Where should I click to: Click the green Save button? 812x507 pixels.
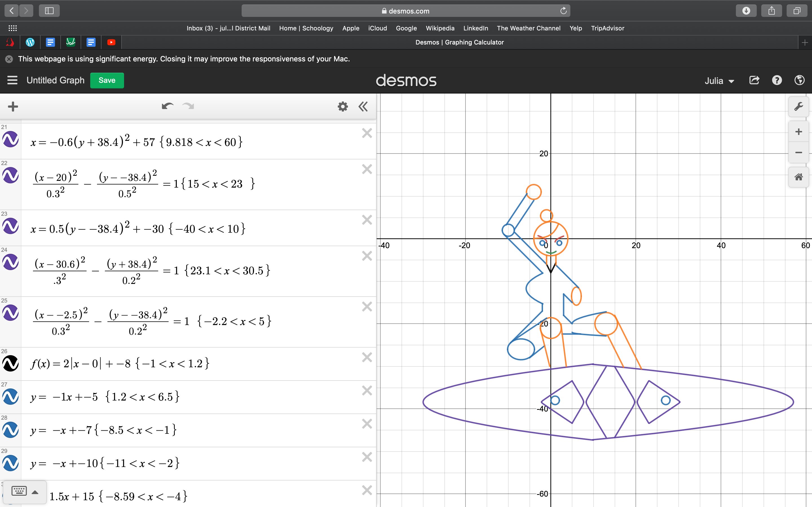pos(107,80)
